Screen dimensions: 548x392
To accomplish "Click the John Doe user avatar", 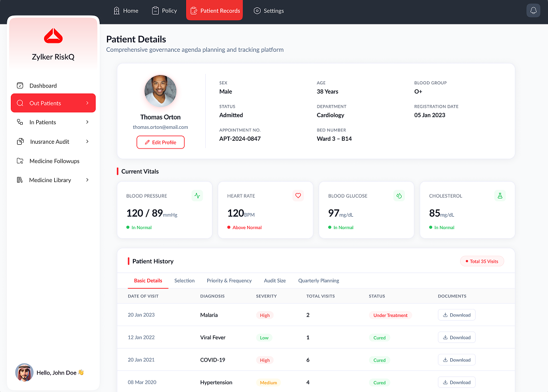I will [24, 372].
